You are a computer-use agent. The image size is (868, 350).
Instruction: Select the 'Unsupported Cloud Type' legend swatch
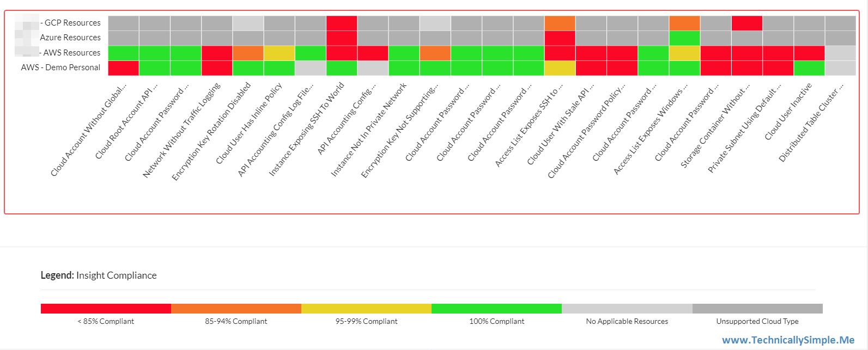757,309
